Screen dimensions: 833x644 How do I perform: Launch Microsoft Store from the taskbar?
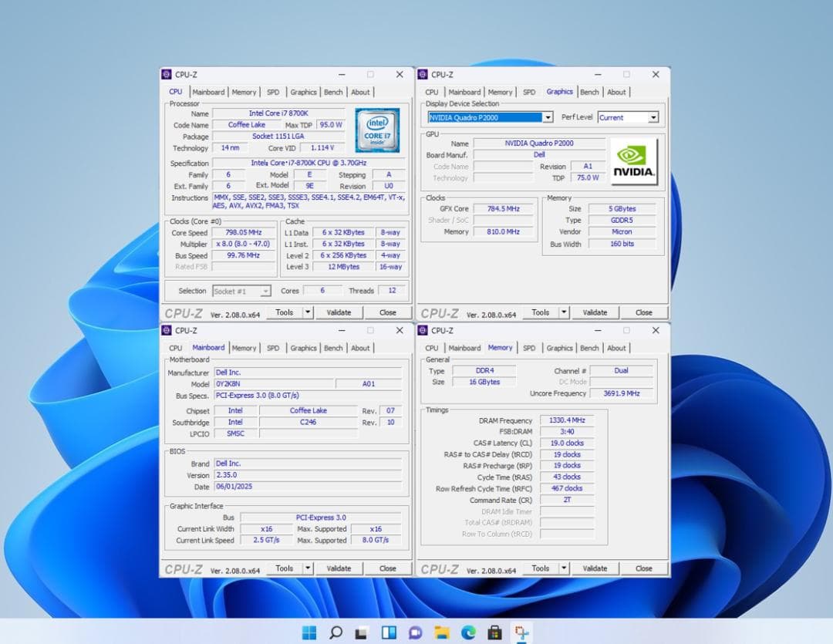(x=494, y=632)
